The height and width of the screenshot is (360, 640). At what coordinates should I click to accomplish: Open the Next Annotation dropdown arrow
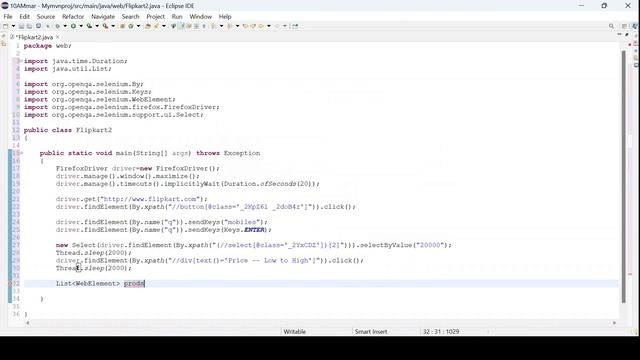221,26
